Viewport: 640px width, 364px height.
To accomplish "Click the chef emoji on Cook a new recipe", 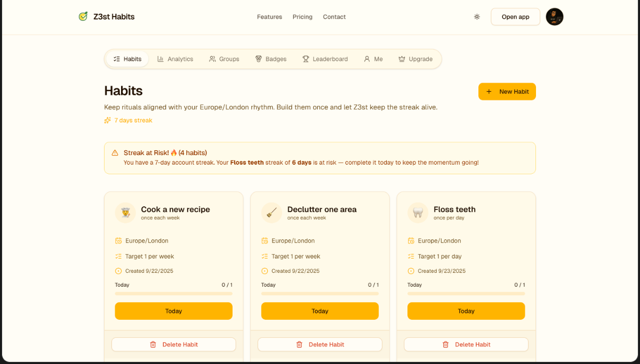I will pyautogui.click(x=126, y=213).
